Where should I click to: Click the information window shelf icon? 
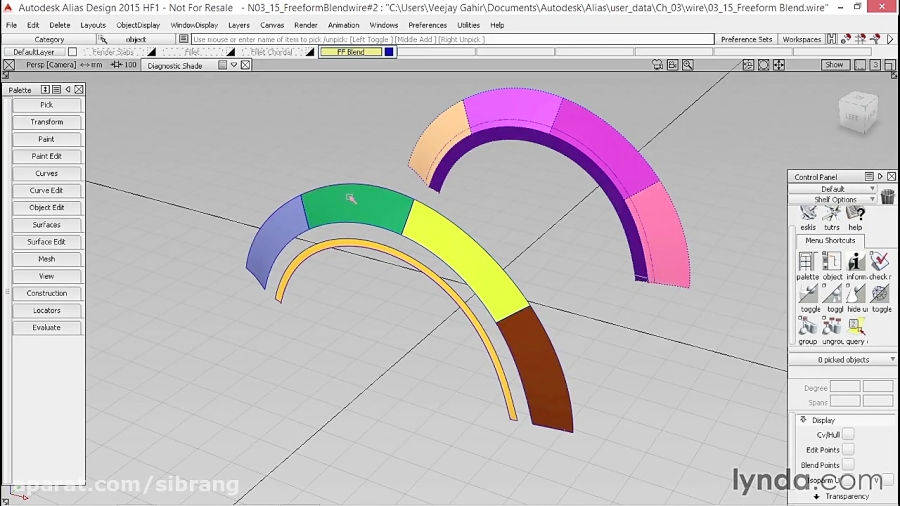click(856, 262)
